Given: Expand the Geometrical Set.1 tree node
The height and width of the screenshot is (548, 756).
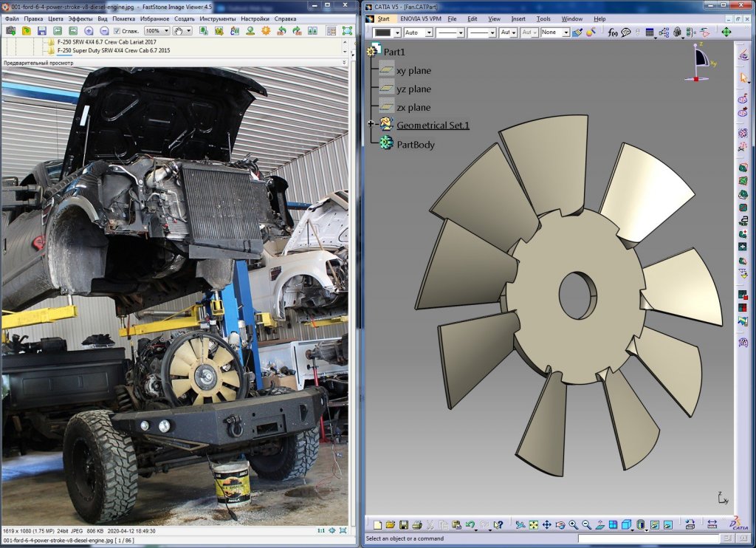Looking at the screenshot, I should [371, 124].
